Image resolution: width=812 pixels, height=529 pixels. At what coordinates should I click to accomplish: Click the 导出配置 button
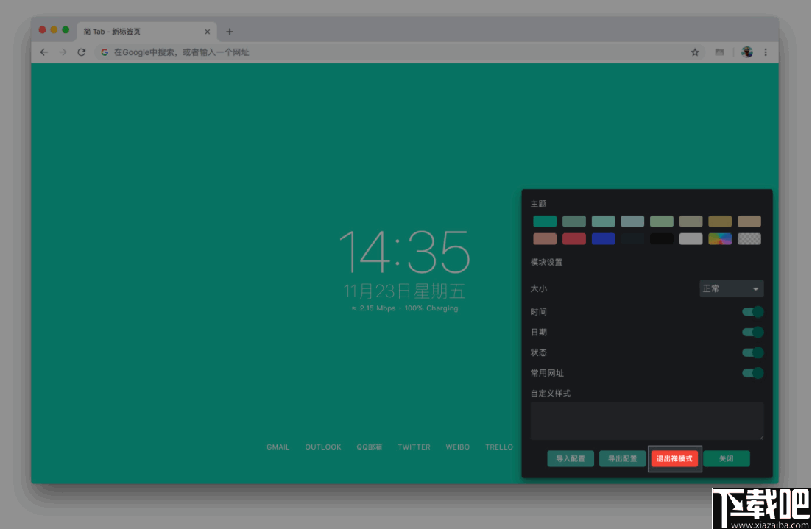(x=623, y=458)
